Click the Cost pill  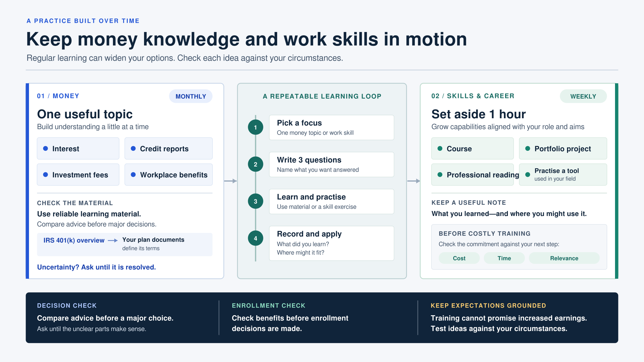click(x=459, y=258)
